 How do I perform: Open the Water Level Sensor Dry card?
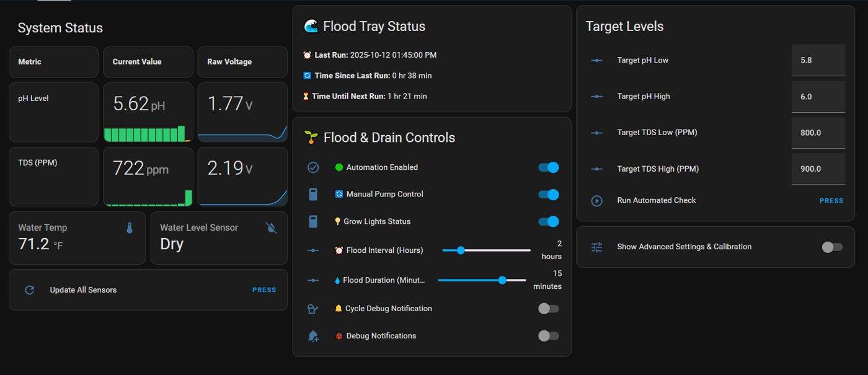click(x=219, y=238)
